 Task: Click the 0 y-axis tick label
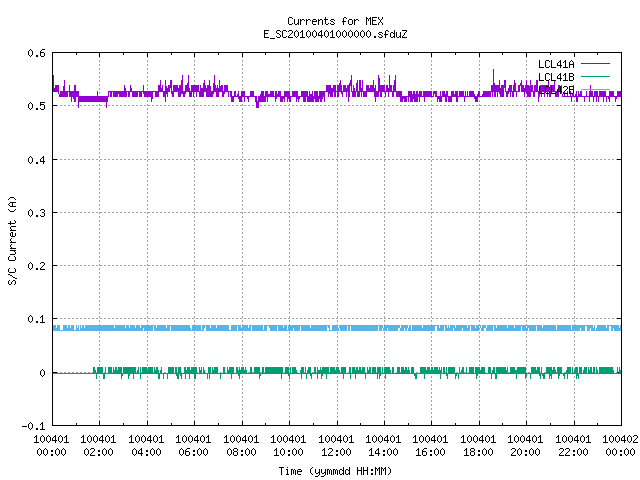42,373
